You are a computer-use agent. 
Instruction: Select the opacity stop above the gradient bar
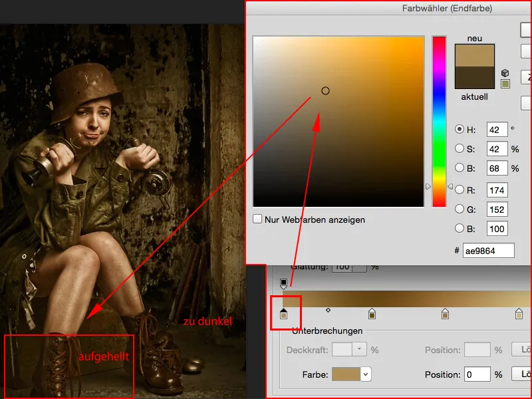tap(283, 283)
